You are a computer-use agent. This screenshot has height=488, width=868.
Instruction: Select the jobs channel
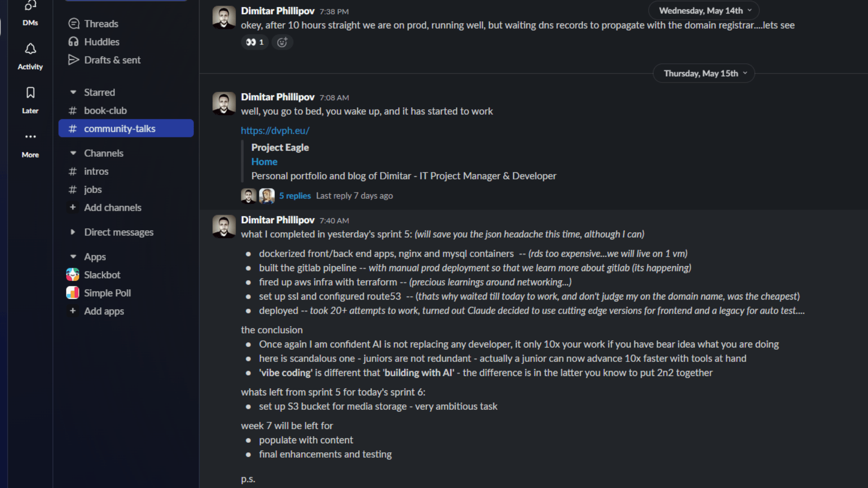click(93, 189)
